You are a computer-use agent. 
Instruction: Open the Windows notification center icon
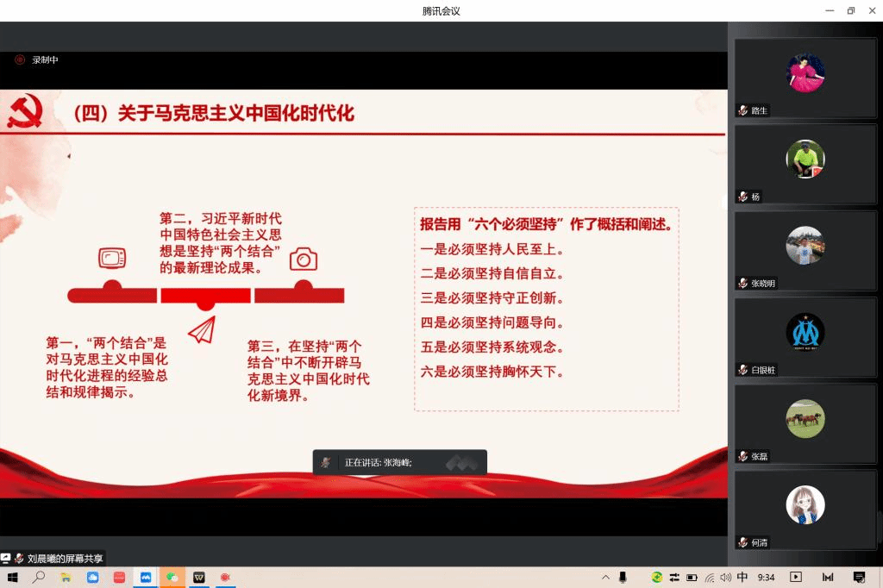(859, 578)
